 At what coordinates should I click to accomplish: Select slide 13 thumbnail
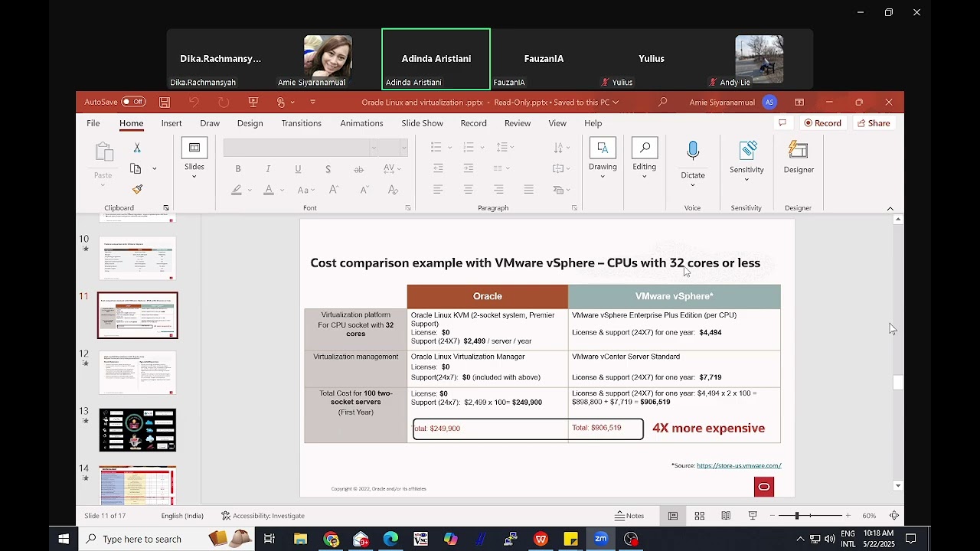[138, 430]
